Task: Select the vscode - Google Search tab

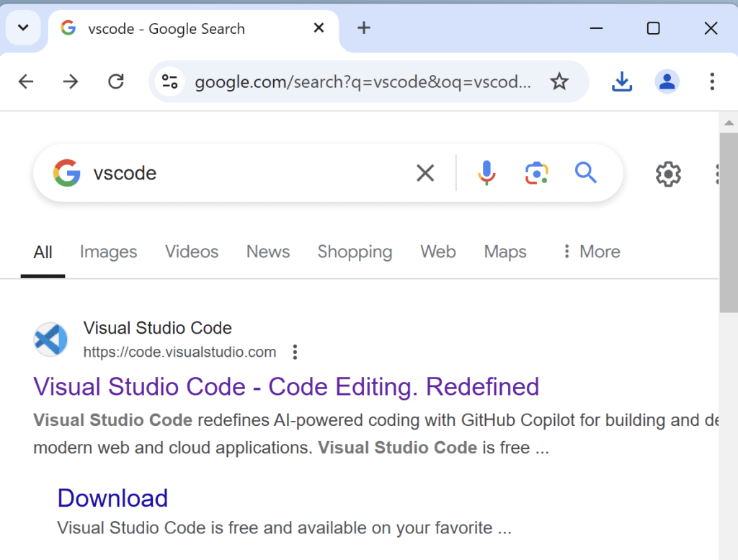Action: (193, 29)
